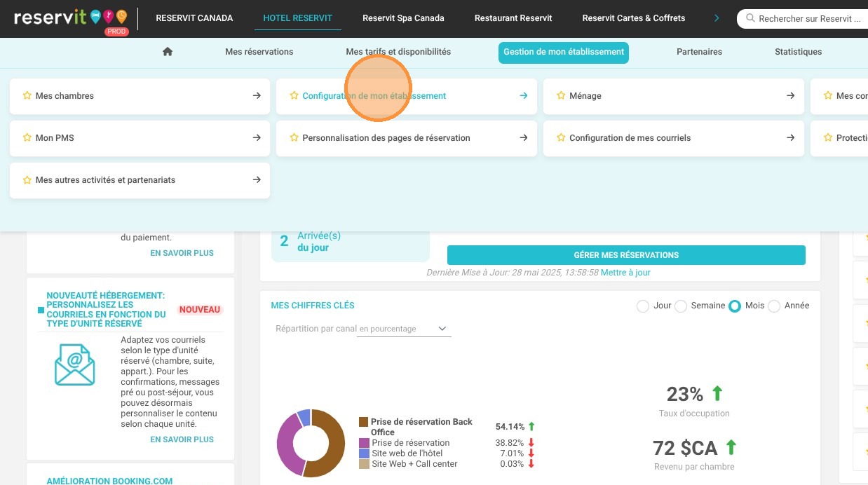Click the 38.82% value
Screen dimensions: 868x485
coord(510,443)
